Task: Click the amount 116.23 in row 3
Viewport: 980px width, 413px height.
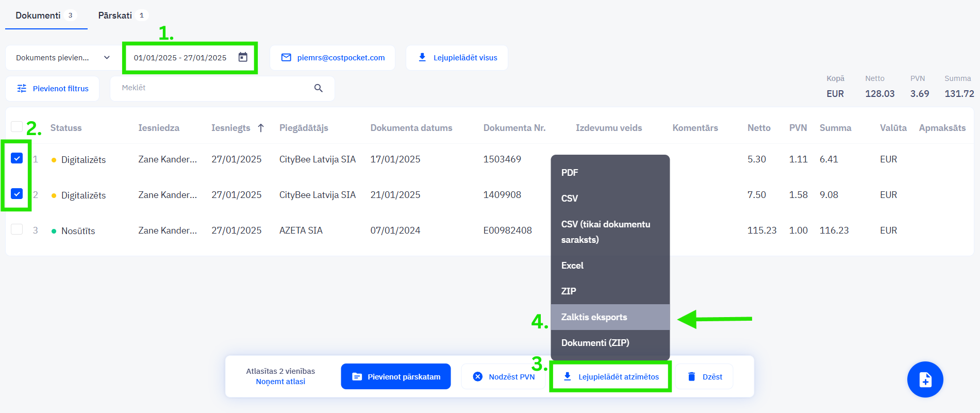Action: (834, 230)
